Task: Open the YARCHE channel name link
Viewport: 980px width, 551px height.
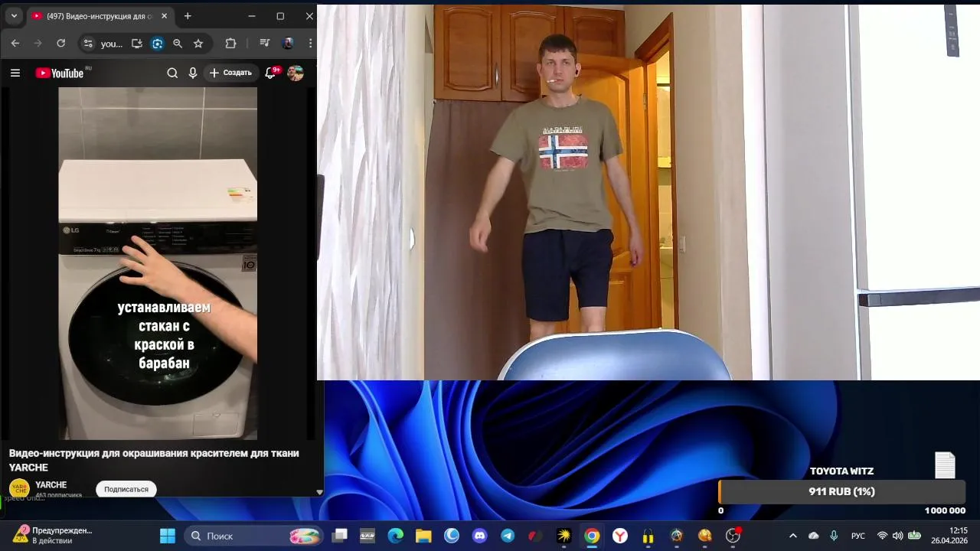Action: pos(51,484)
